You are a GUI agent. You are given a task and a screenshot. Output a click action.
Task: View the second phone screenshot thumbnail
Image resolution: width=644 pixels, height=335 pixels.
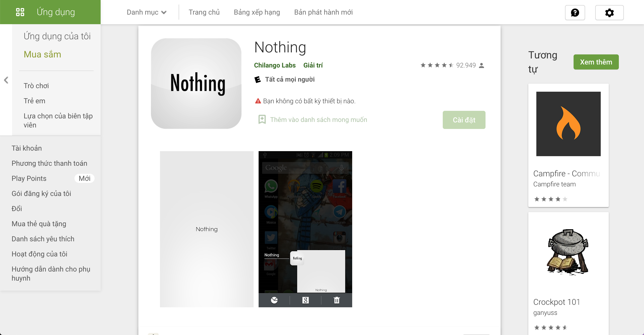(305, 229)
